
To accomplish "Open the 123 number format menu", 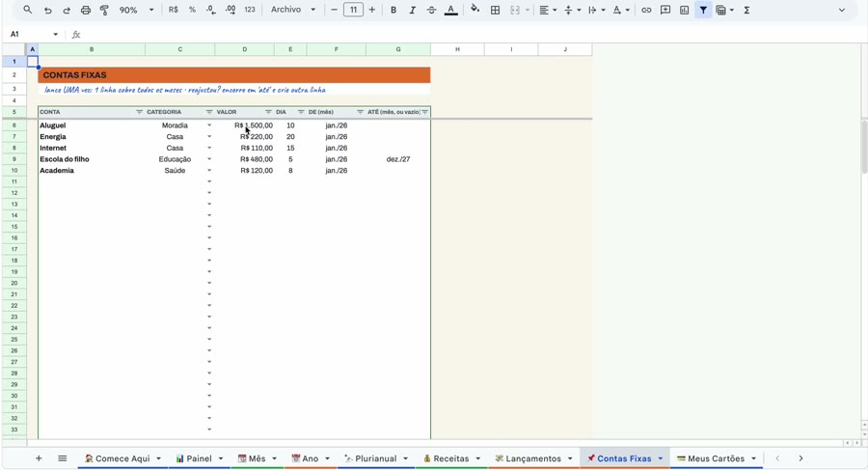I will pyautogui.click(x=250, y=10).
